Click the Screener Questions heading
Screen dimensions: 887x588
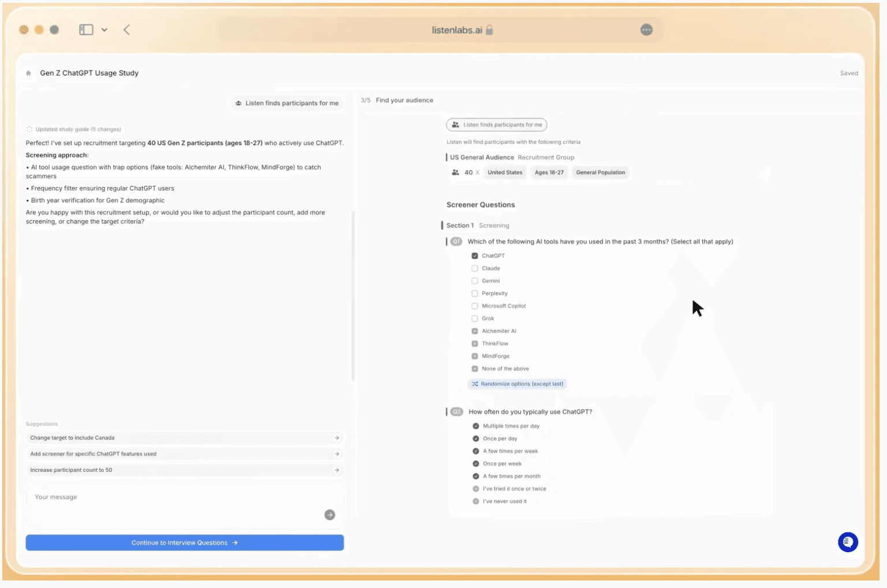[x=480, y=205]
